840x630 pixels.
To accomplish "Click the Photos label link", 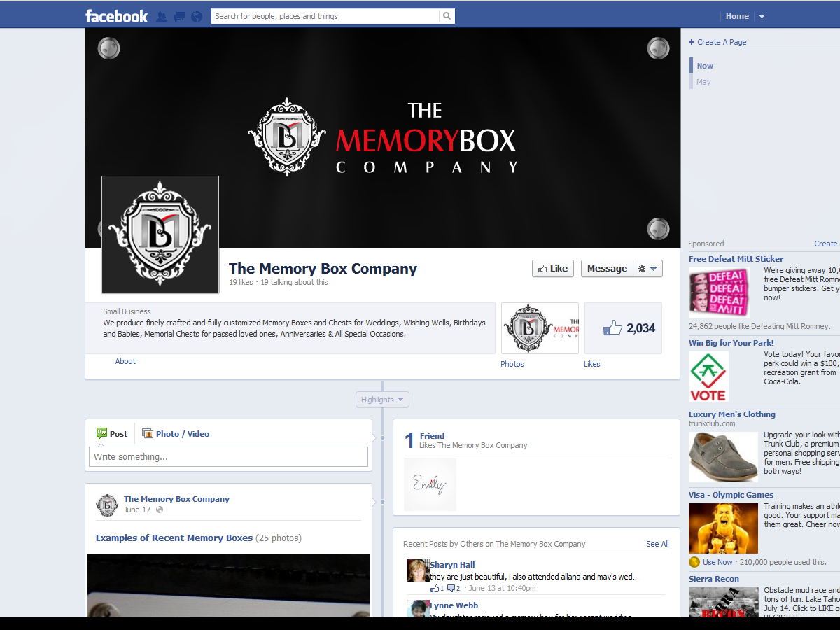I will click(512, 364).
